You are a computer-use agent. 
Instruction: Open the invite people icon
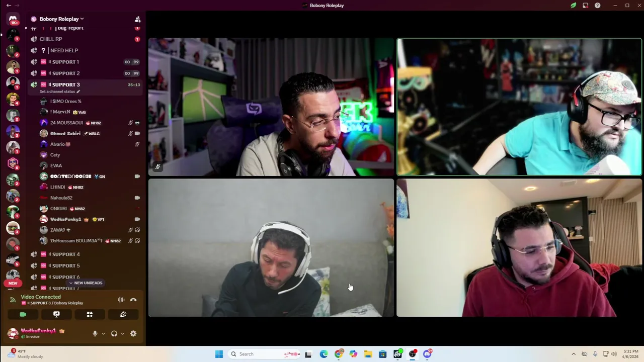[x=137, y=19]
